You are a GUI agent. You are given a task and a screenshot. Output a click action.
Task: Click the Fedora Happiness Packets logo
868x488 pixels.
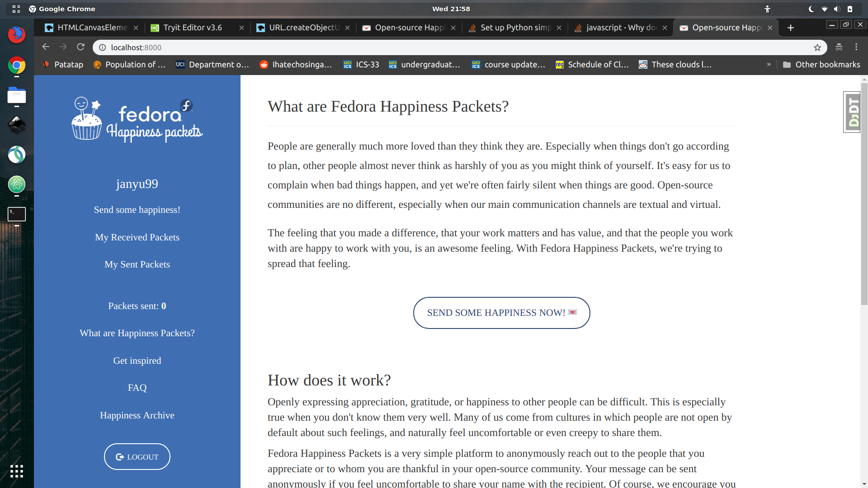137,119
